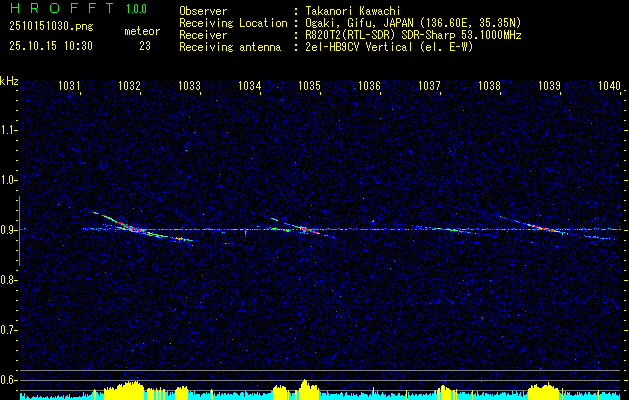
Task: Click the HROFFT title text
Action: pyautogui.click(x=61, y=8)
